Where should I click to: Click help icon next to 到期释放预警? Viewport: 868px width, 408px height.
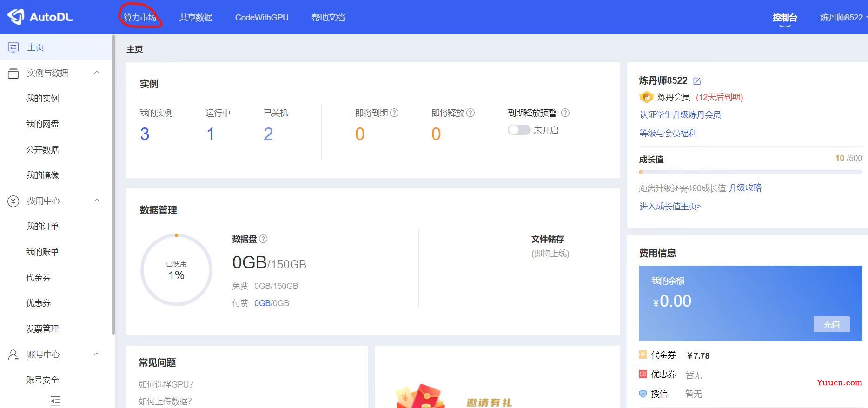pyautogui.click(x=565, y=113)
